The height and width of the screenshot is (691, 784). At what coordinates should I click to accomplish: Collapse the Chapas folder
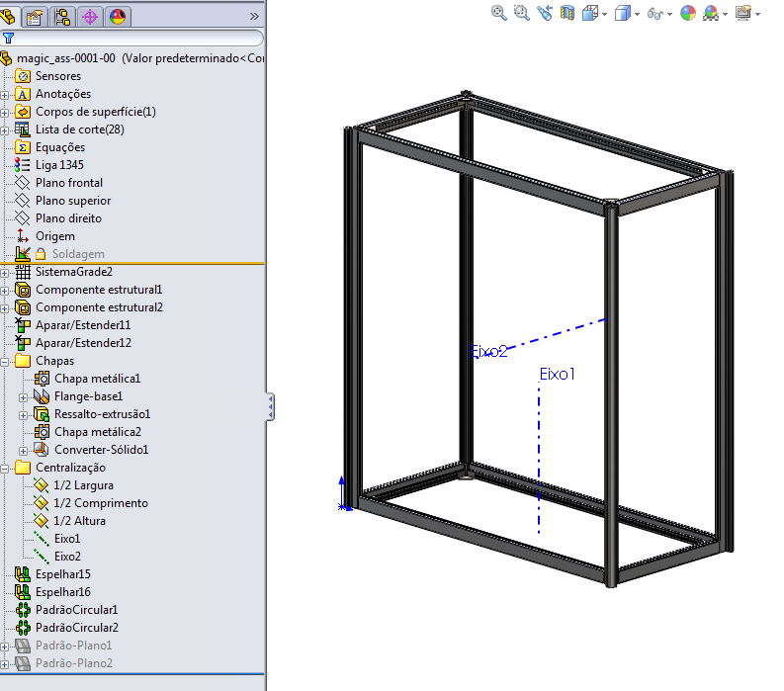[5, 362]
